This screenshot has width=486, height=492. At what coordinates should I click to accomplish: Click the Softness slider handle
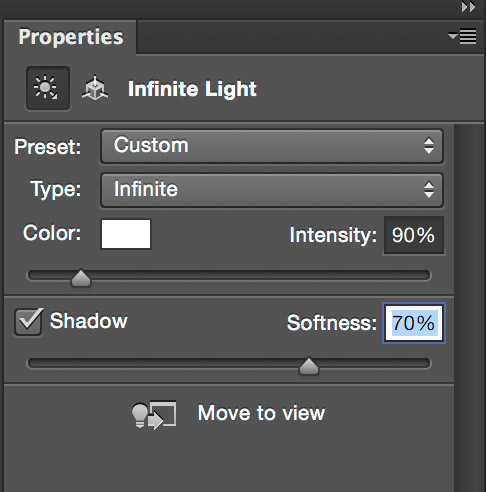(309, 366)
